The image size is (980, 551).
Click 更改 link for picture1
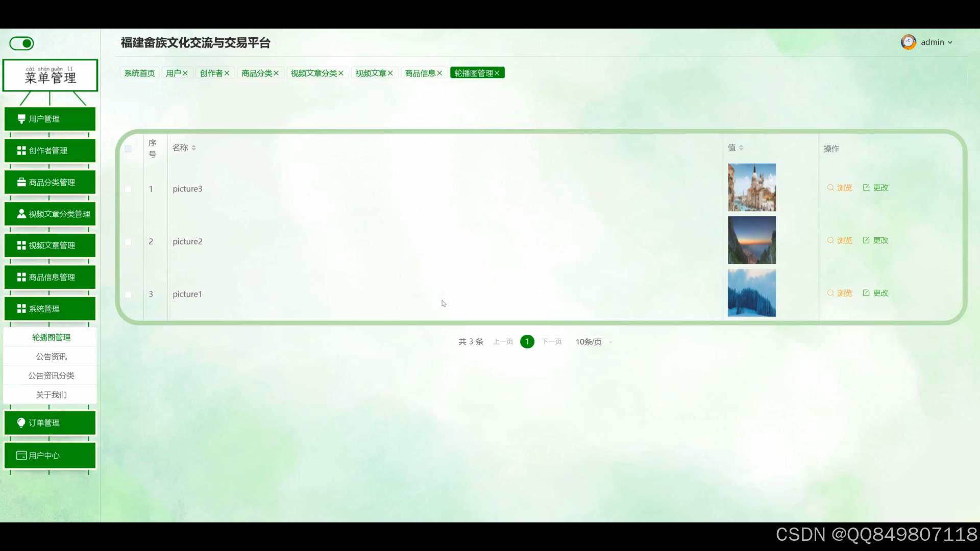point(880,293)
